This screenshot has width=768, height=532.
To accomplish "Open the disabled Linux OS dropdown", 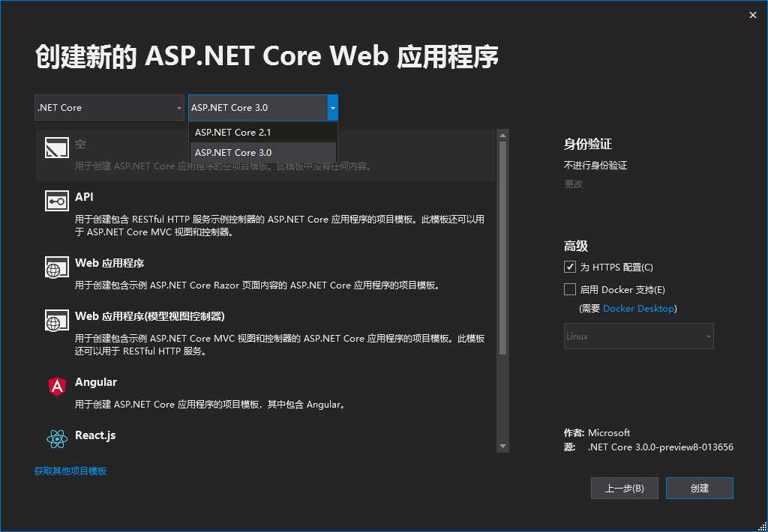I will click(x=639, y=336).
